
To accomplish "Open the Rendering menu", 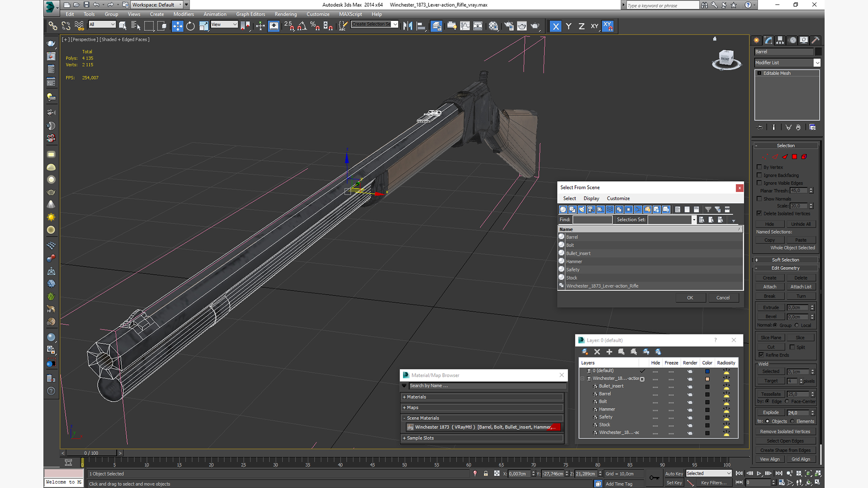I will (285, 14).
